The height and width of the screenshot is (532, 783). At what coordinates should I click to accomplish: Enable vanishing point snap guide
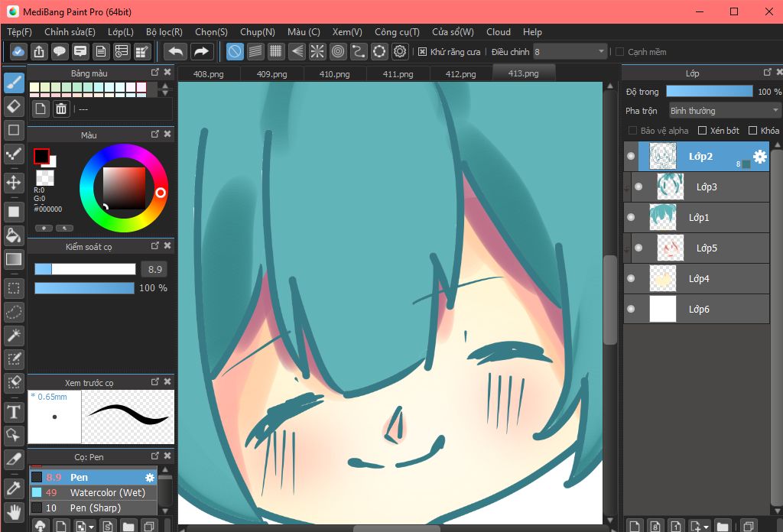297,51
